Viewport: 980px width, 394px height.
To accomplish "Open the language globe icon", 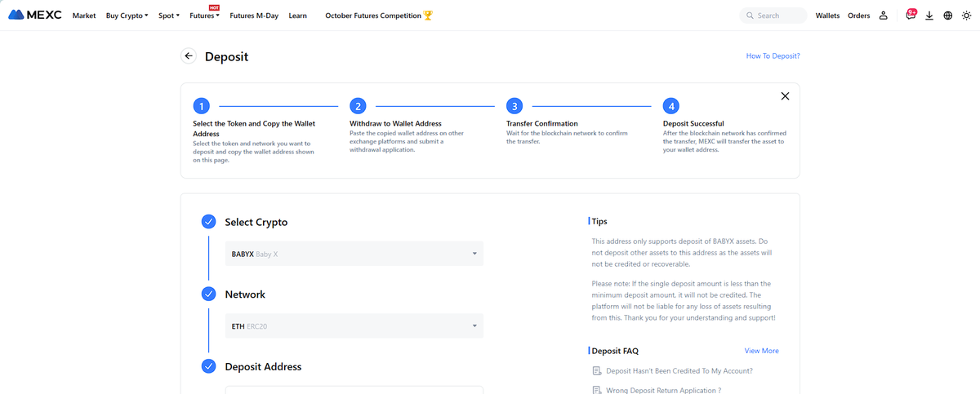I will [947, 15].
